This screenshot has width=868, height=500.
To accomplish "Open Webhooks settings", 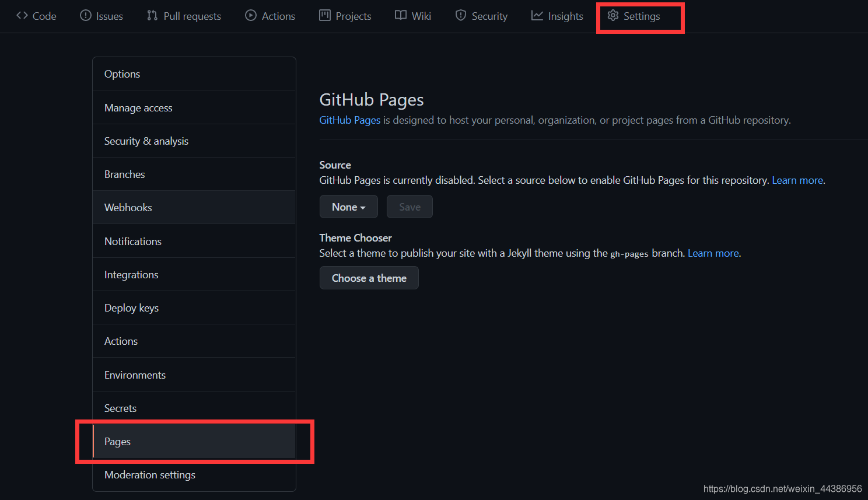I will 194,208.
